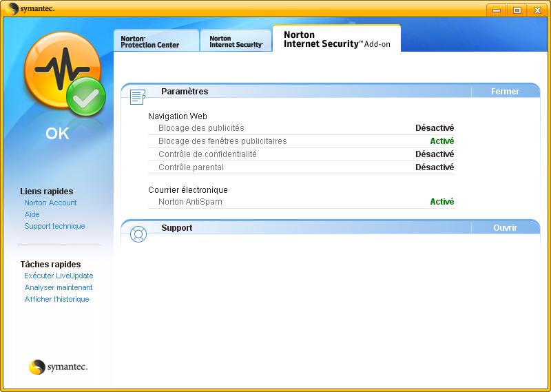Open the Contrôle de confidentialité setting

click(x=207, y=154)
